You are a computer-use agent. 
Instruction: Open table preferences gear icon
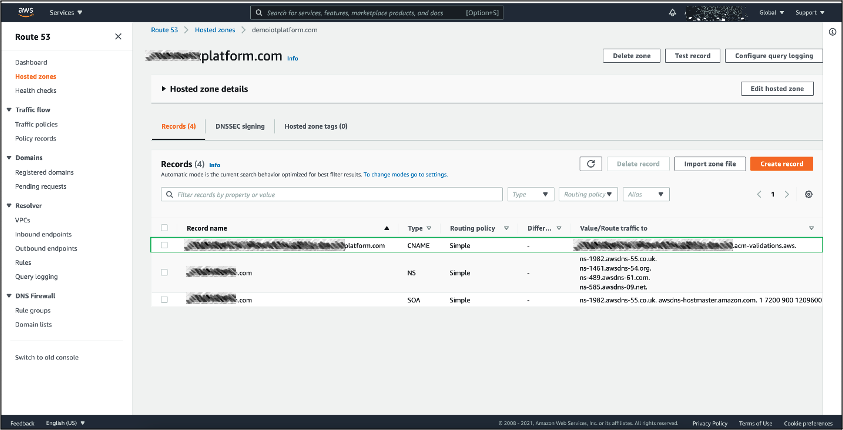coord(809,194)
